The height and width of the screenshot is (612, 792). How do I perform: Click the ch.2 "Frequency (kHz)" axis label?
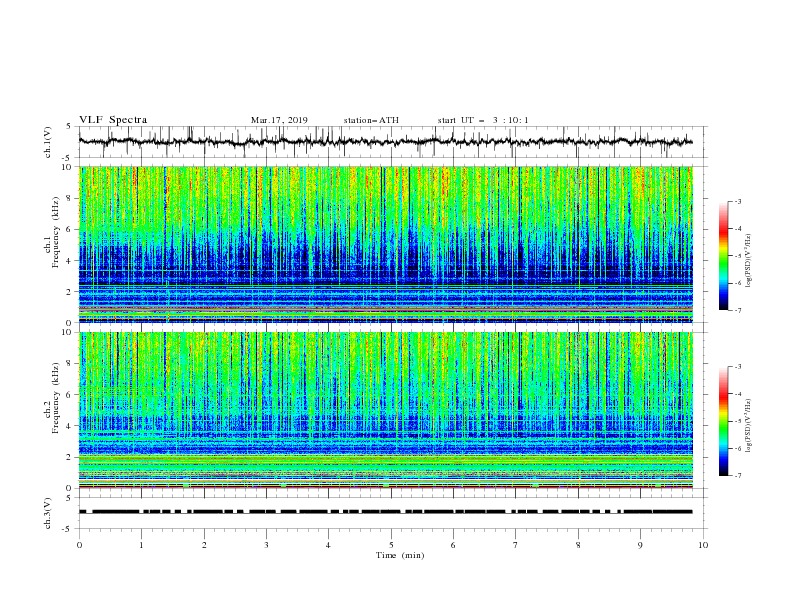pyautogui.click(x=56, y=397)
